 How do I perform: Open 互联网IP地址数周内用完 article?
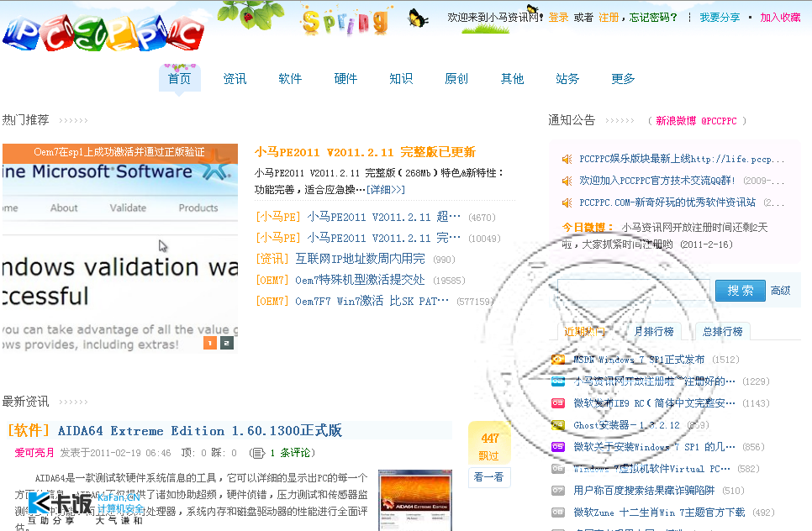click(x=360, y=259)
